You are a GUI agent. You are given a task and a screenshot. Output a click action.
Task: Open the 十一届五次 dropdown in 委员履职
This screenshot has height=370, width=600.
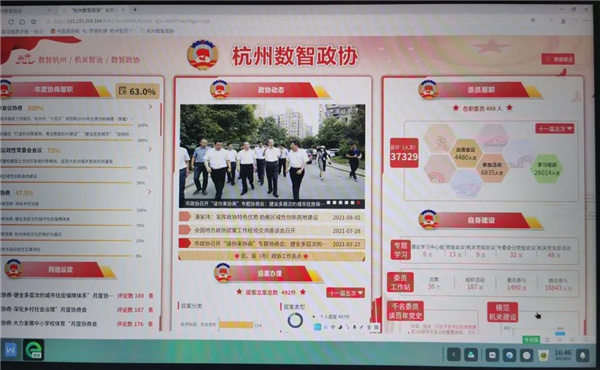pos(555,129)
